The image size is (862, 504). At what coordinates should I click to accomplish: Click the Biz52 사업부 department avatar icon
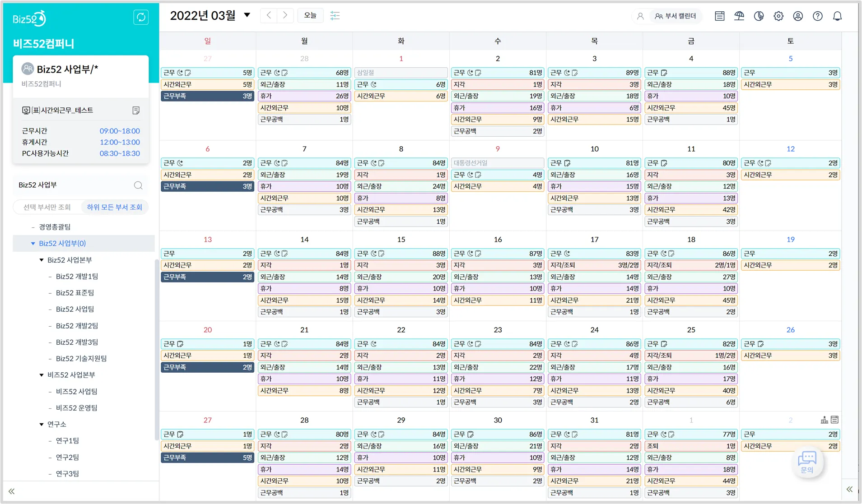pos(28,69)
